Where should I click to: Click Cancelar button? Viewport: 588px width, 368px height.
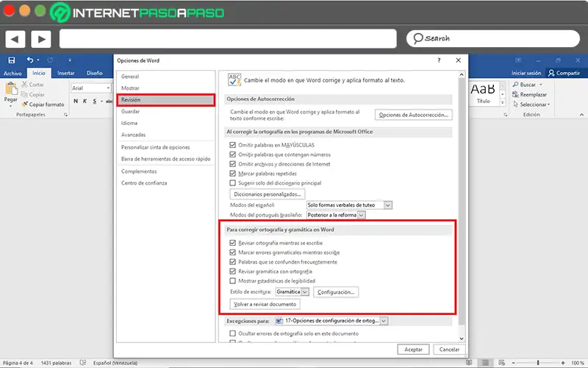click(x=449, y=349)
